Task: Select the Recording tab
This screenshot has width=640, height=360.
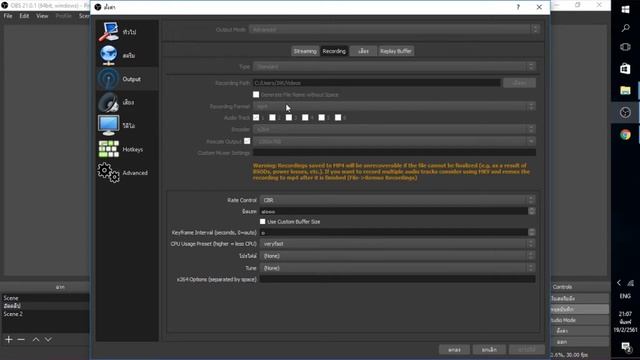Action: (x=334, y=51)
